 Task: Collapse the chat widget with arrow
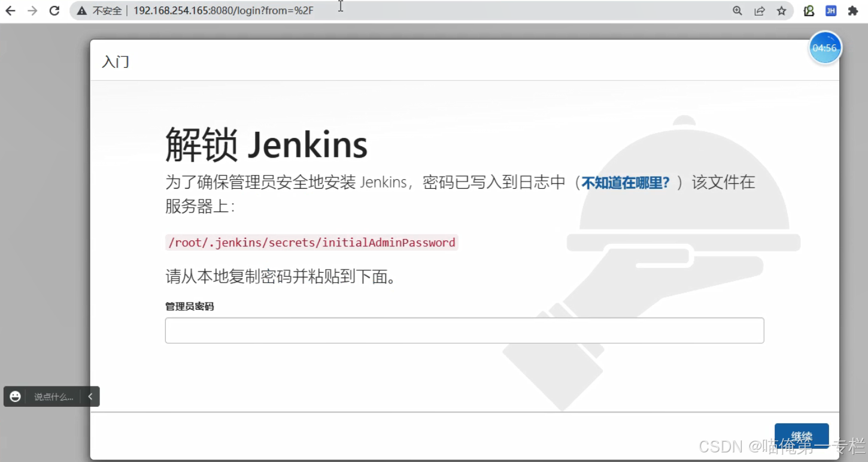90,397
